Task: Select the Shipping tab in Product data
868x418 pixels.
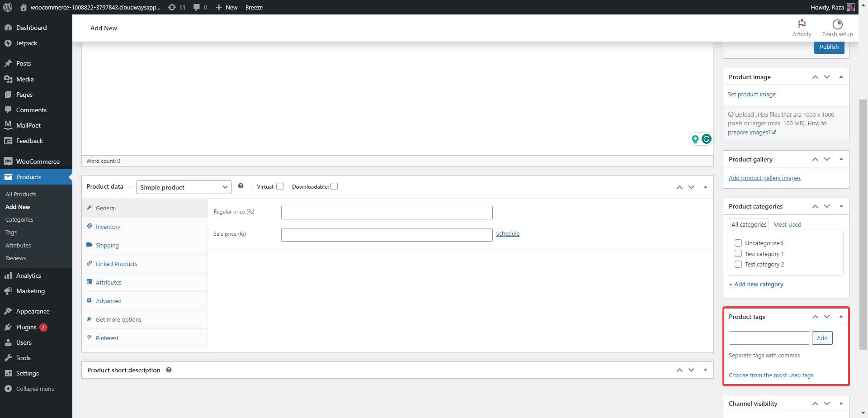Action: point(145,245)
